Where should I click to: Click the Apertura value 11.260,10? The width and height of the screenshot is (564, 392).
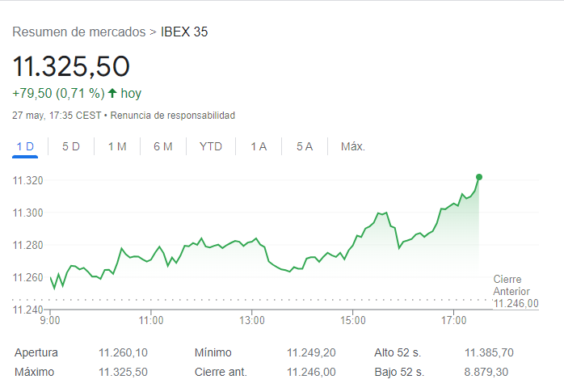[123, 352]
